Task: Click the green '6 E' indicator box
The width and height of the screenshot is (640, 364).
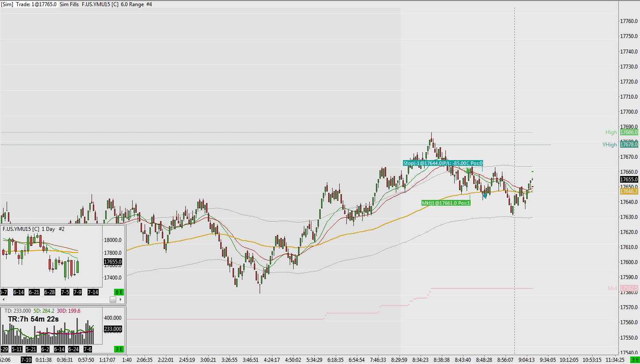Action: (x=119, y=292)
